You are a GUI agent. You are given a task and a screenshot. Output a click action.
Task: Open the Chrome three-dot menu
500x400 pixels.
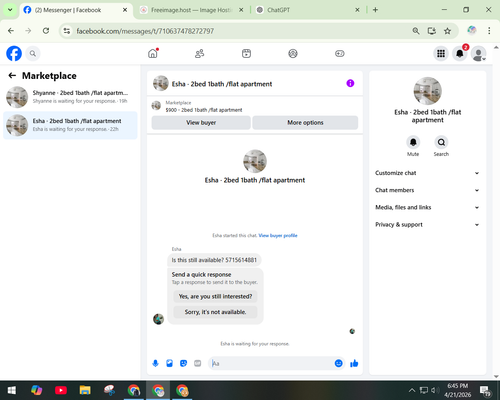click(489, 31)
